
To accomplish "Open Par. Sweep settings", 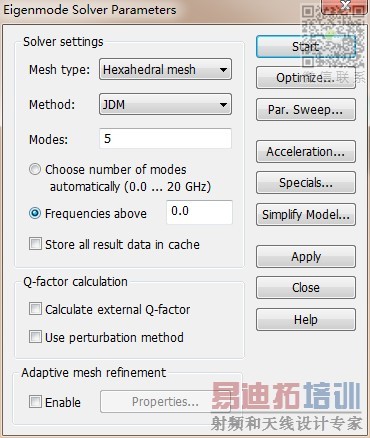I will click(306, 110).
